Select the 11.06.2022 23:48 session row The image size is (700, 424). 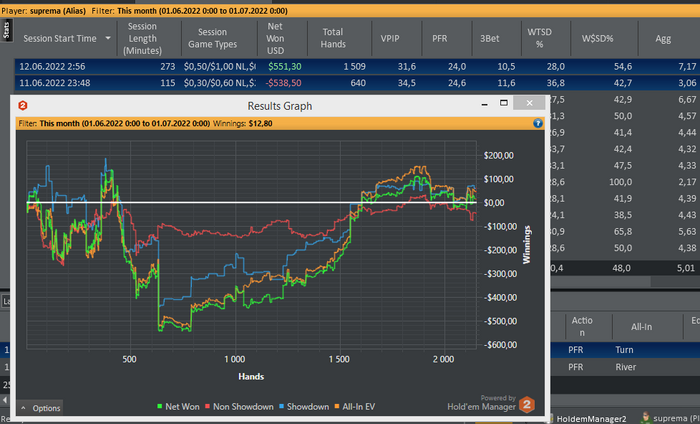357,83
